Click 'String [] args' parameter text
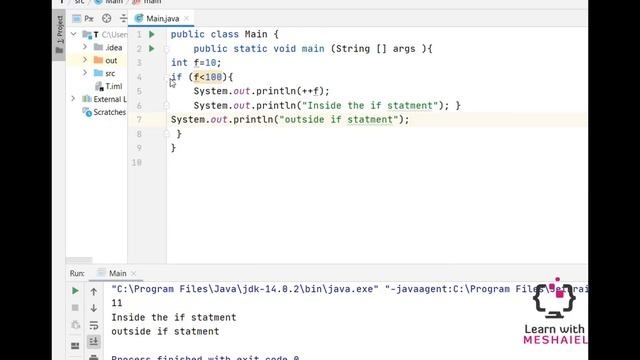Viewport: 640px width, 360px height. 376,49
